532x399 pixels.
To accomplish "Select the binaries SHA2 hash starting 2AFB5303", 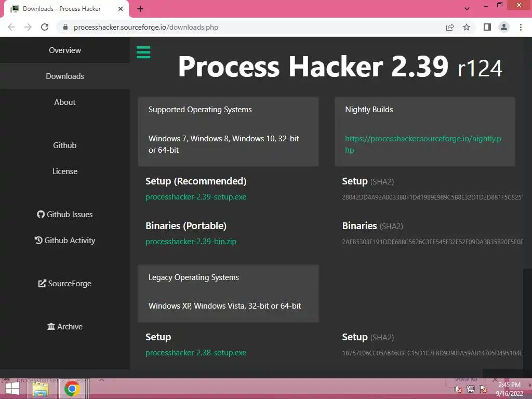I will click(x=432, y=242).
